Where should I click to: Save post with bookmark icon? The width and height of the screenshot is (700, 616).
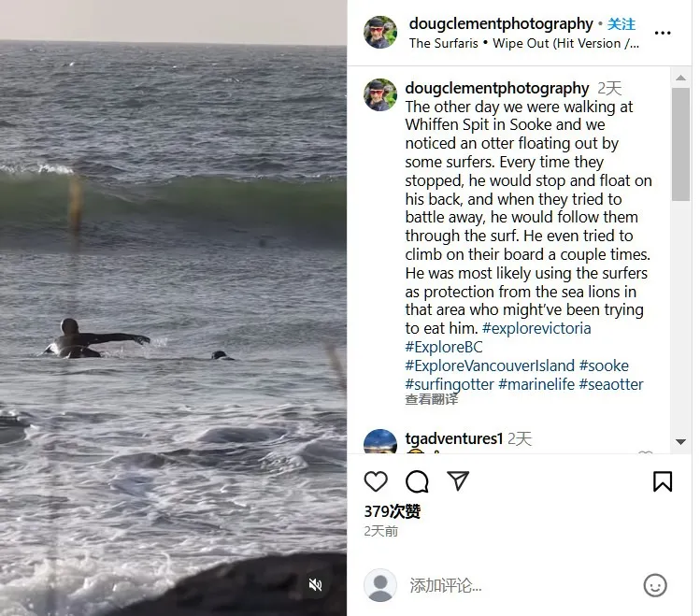pos(663,481)
